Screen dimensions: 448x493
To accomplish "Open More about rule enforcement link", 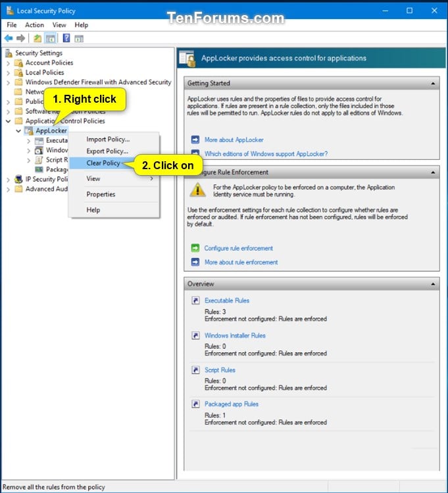I will [241, 262].
